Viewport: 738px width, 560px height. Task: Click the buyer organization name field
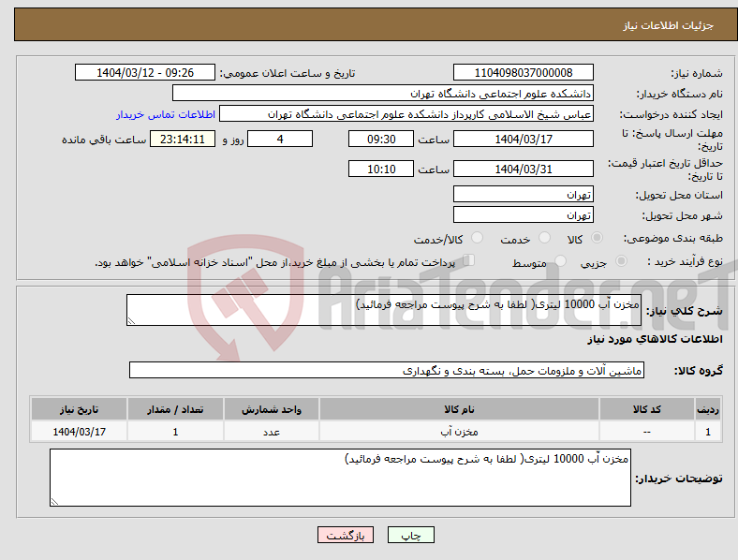pyautogui.click(x=383, y=93)
